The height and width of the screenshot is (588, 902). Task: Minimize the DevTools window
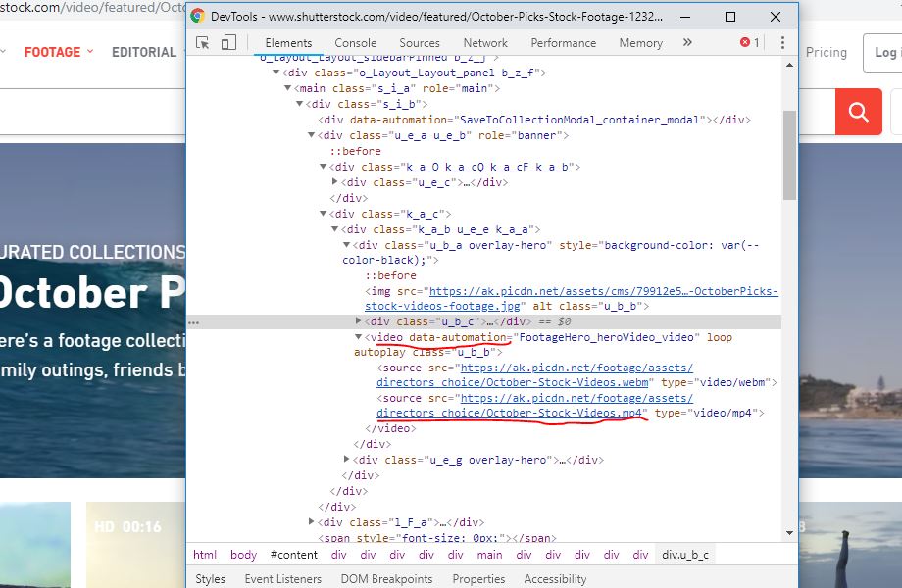point(685,17)
